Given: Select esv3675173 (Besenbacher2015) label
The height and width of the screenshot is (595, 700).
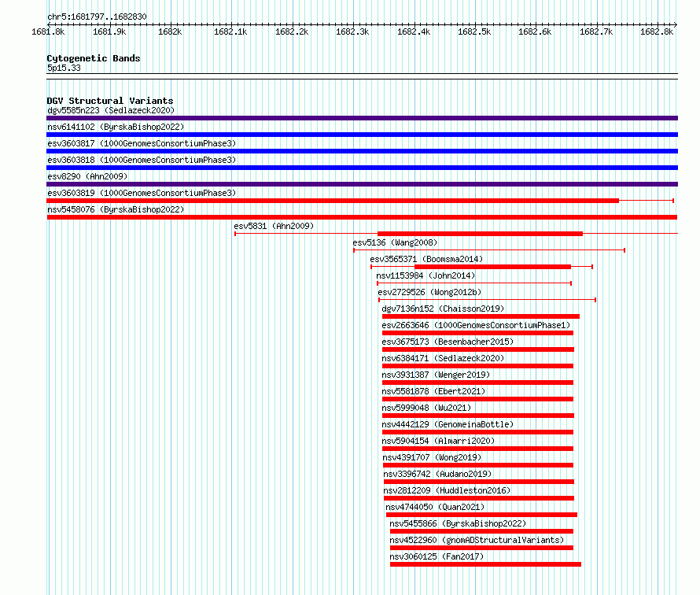Looking at the screenshot, I should [x=448, y=342].
